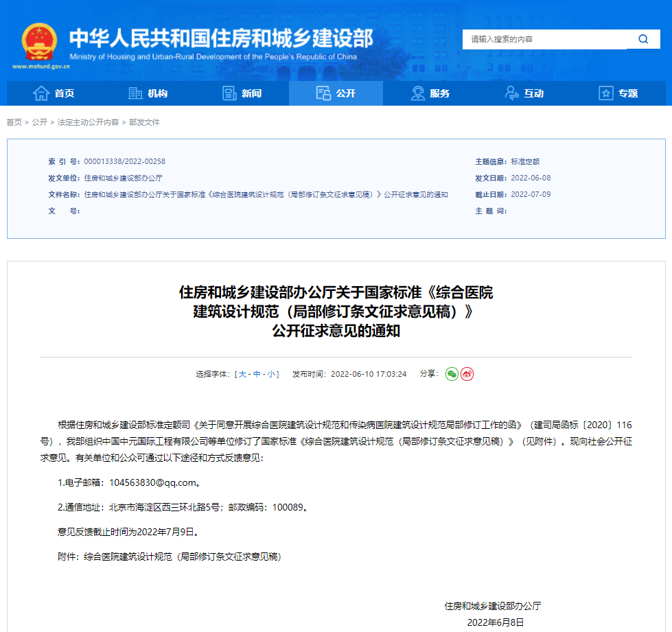
Task: Open attachment 综合医院建筑设计规范（局部修订条文征求意见稿）
Action: click(183, 557)
